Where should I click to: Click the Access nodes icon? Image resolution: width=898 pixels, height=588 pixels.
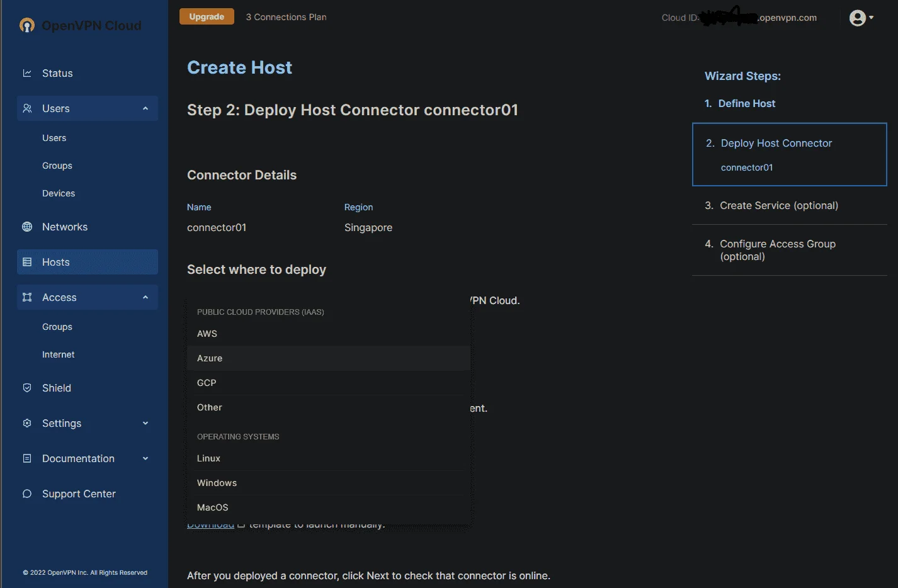[27, 297]
